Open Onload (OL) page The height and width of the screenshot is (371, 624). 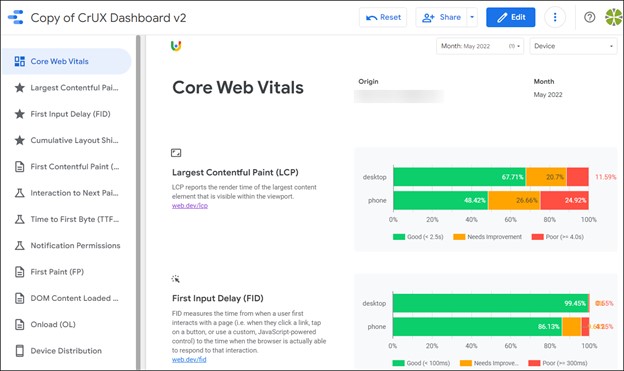pos(67,324)
